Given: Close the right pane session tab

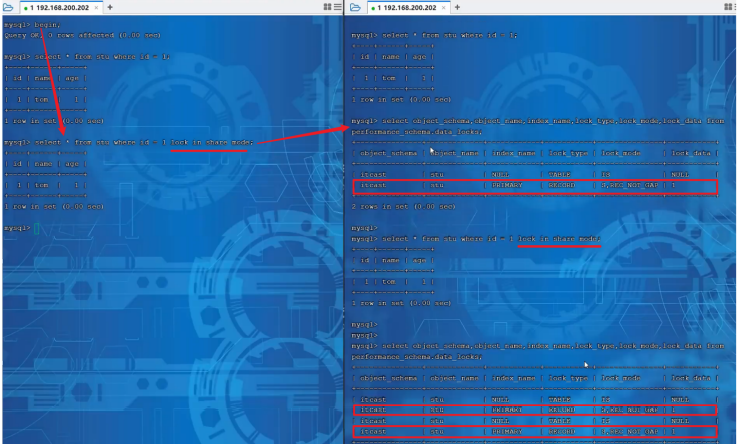Looking at the screenshot, I should (x=443, y=8).
